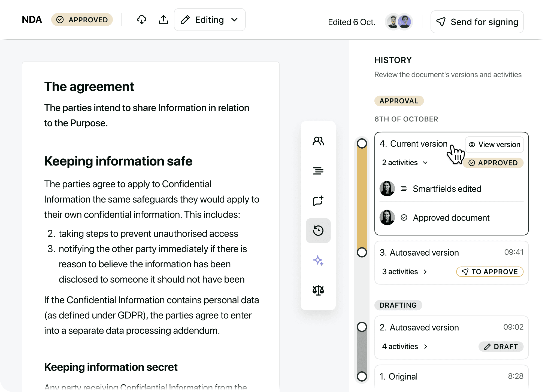Click the add comment icon
The height and width of the screenshot is (392, 545).
[x=318, y=201]
